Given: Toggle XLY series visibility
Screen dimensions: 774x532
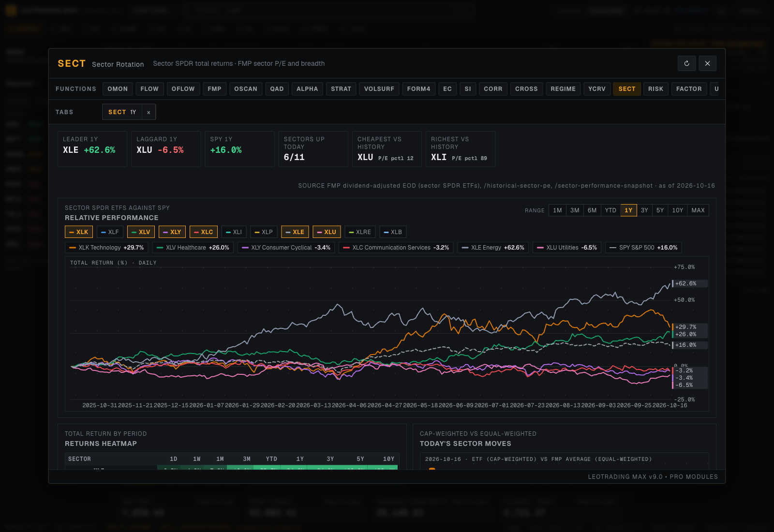Looking at the screenshot, I should tap(172, 232).
